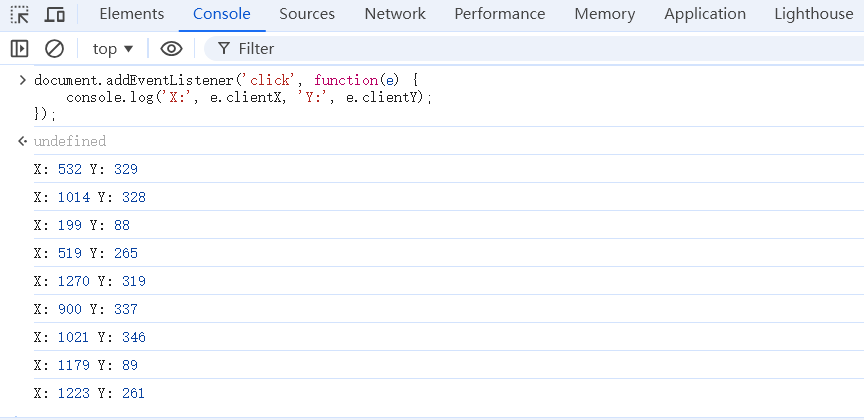The width and height of the screenshot is (864, 420).
Task: Show the console sidebar panel icon
Action: (x=19, y=49)
